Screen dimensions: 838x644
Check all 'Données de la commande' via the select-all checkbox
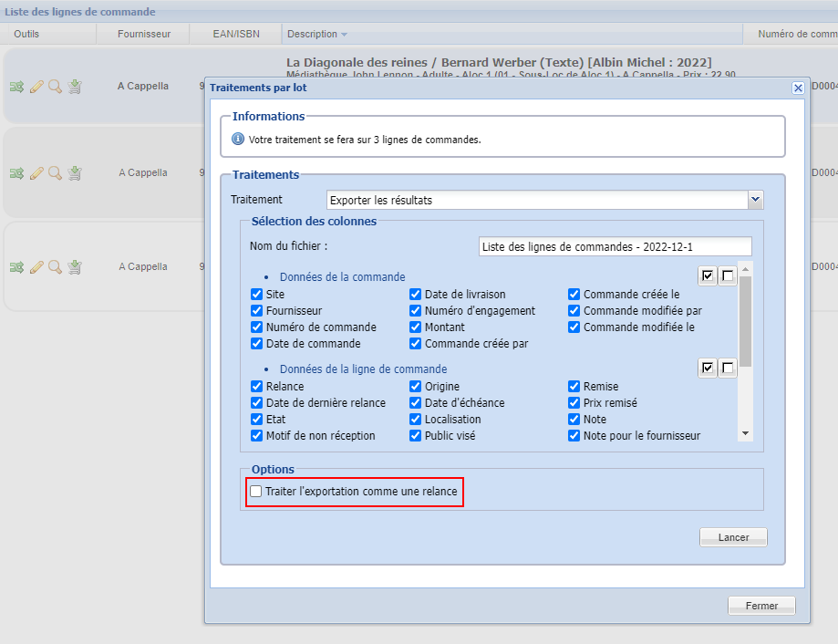[x=707, y=275]
